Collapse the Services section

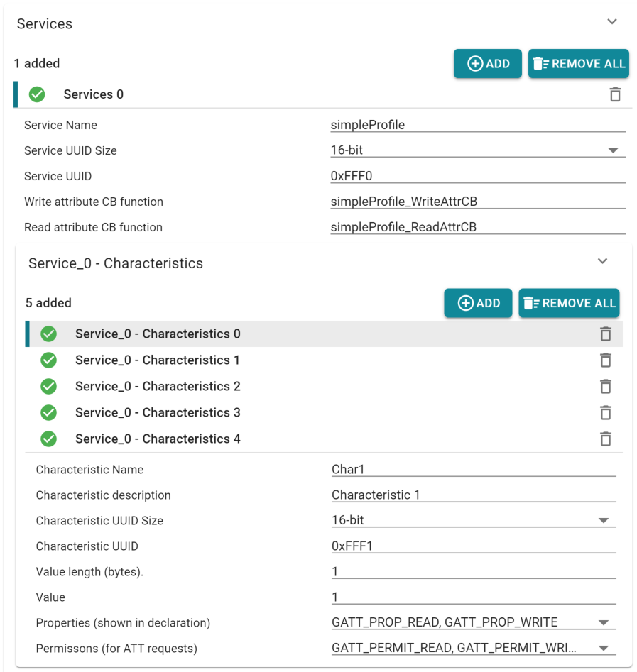612,21
